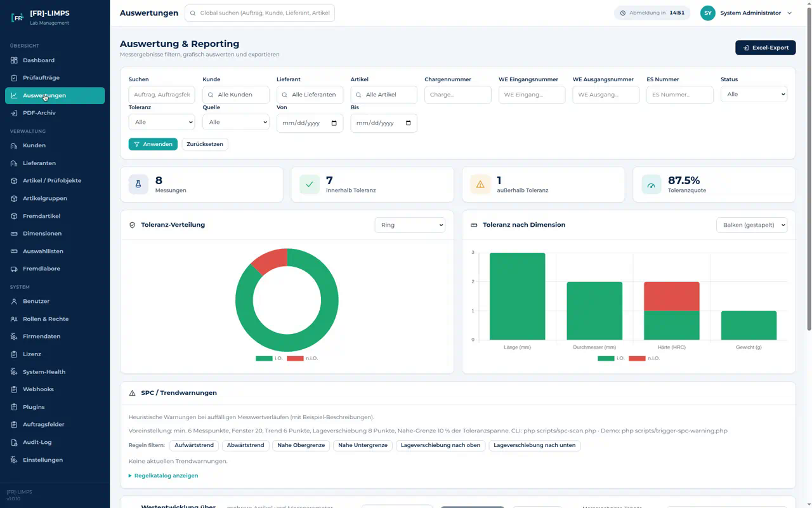Open the Balken (gestapelt) chart dropdown
Image resolution: width=812 pixels, height=508 pixels.
point(752,225)
